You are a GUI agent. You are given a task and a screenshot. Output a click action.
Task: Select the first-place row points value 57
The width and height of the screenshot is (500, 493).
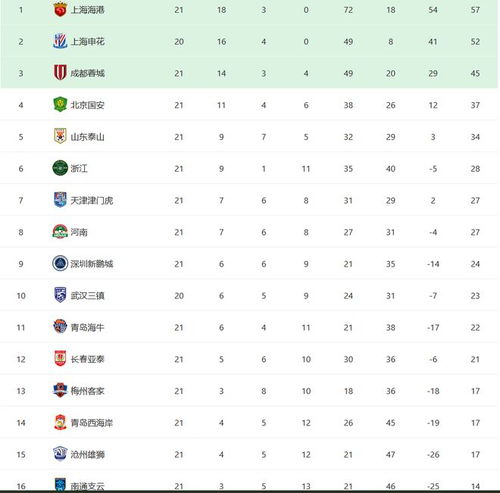475,10
